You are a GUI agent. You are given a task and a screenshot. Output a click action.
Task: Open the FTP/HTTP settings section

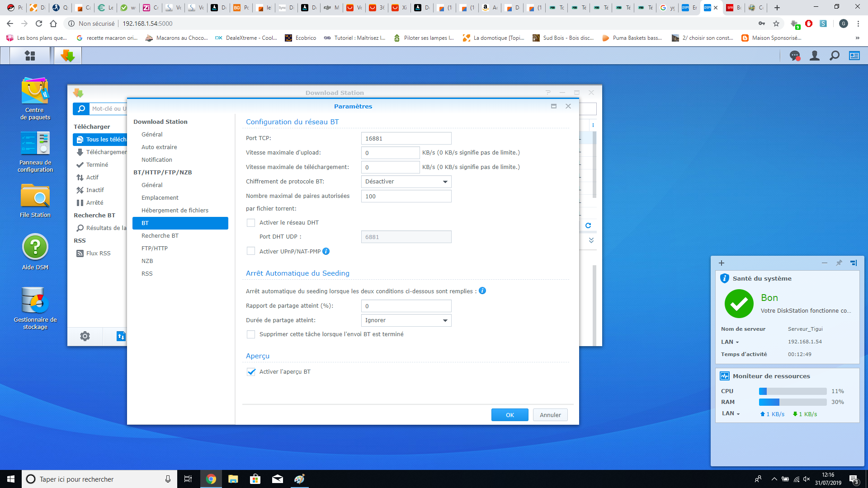pyautogui.click(x=154, y=249)
